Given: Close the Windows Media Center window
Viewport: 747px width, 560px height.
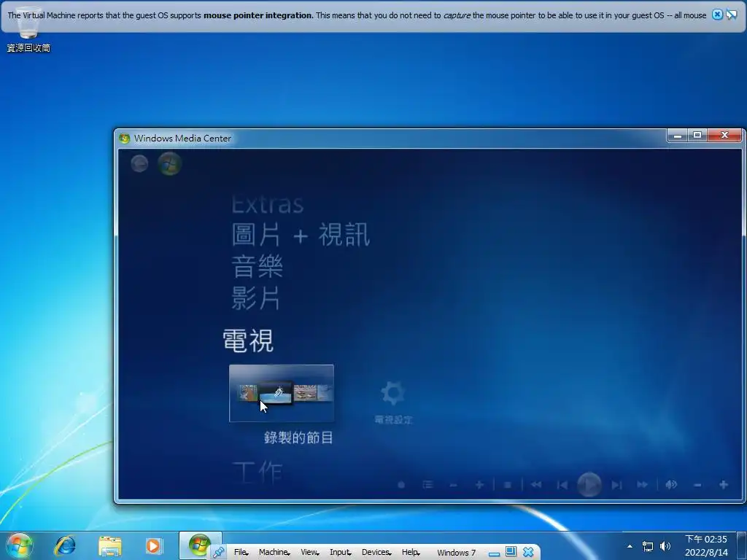Looking at the screenshot, I should 724,136.
